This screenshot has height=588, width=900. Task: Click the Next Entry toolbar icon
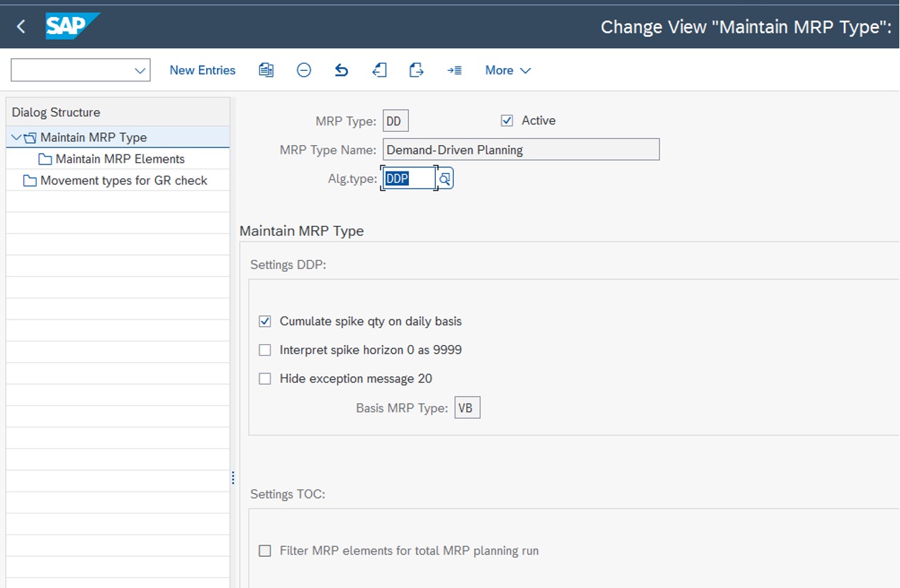(416, 69)
